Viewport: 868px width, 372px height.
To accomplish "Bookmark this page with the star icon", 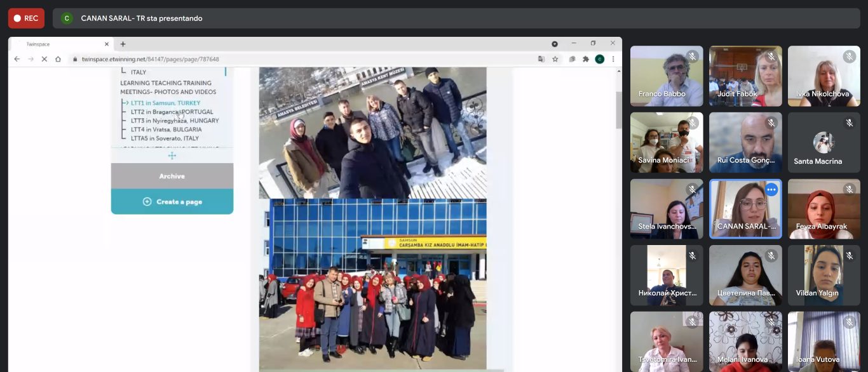I will click(x=555, y=59).
